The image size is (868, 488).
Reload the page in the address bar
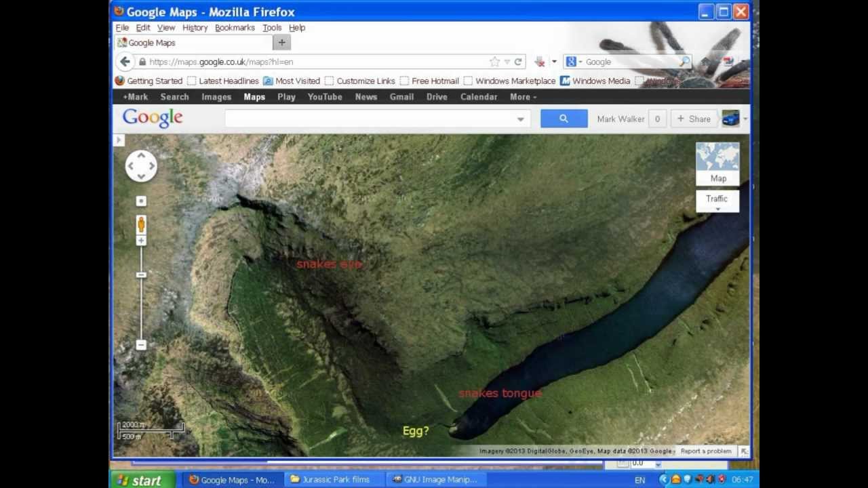518,62
